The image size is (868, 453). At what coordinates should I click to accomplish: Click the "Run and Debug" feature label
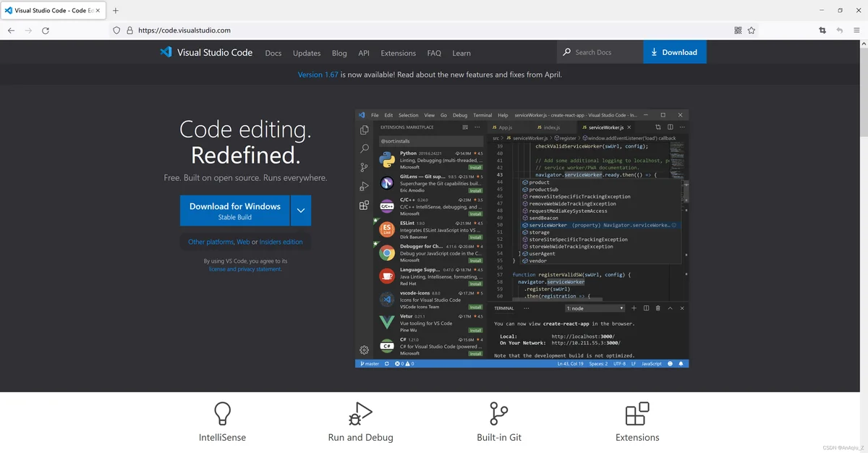(x=360, y=437)
